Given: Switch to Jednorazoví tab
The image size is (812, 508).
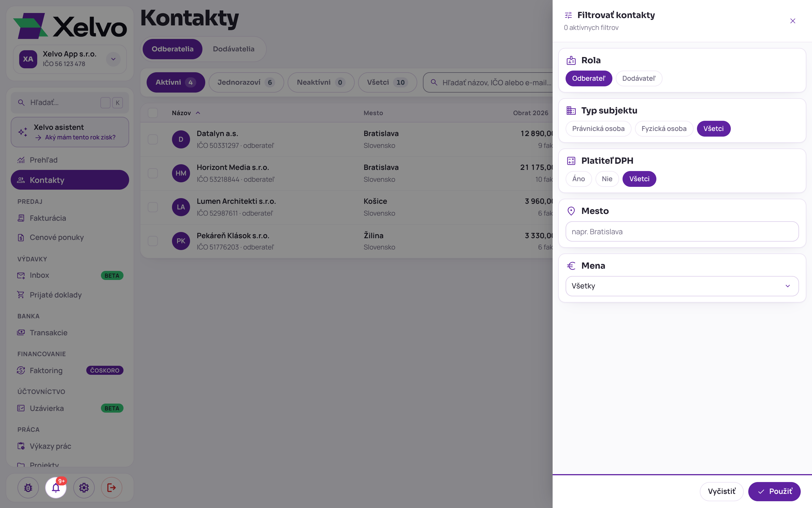Looking at the screenshot, I should point(246,82).
